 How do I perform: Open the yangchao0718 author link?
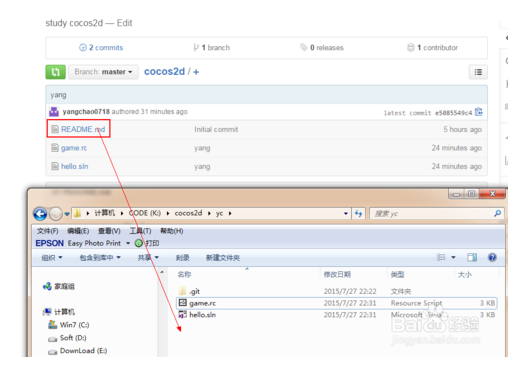click(86, 112)
